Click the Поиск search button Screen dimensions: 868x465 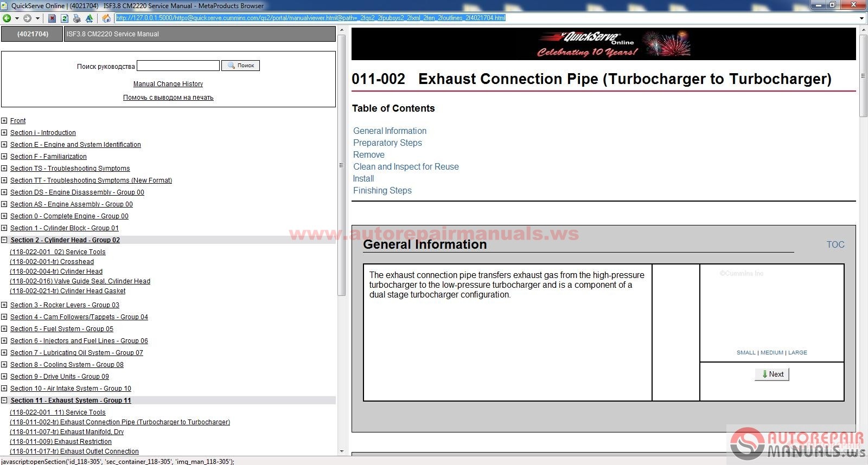click(x=240, y=66)
